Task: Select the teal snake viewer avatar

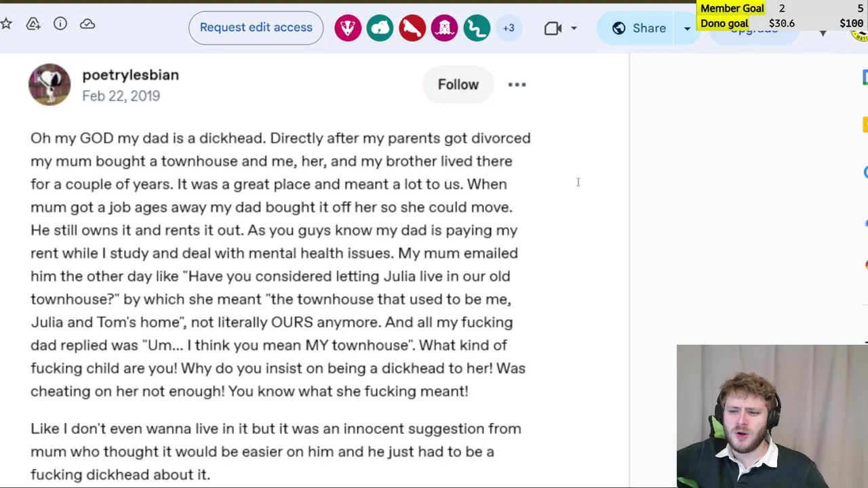Action: pyautogui.click(x=477, y=28)
